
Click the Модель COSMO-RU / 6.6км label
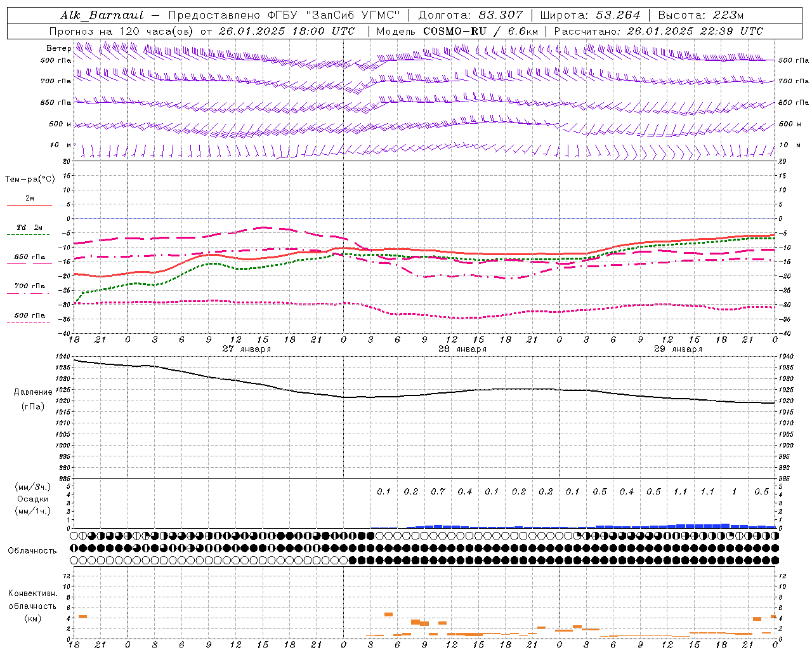click(457, 31)
